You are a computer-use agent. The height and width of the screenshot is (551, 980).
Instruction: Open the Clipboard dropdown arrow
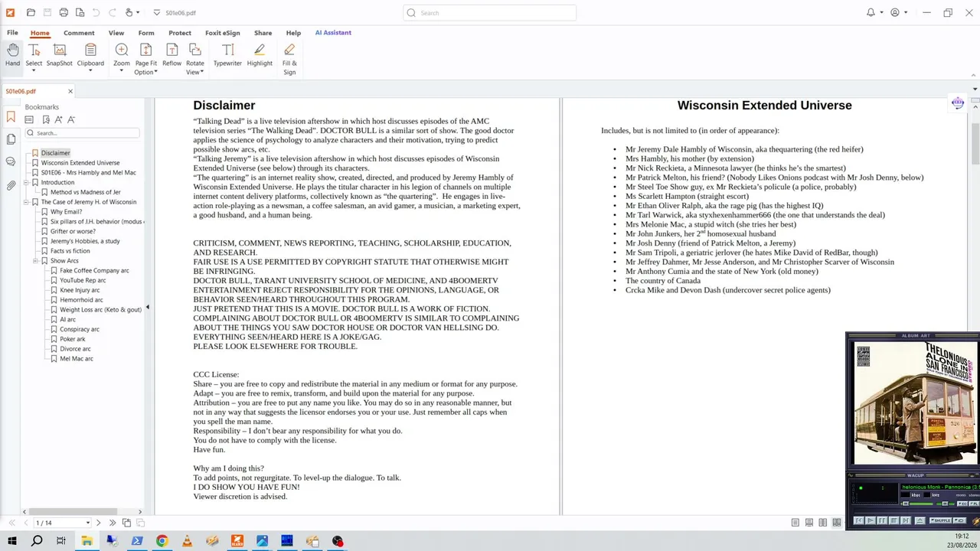(x=90, y=71)
